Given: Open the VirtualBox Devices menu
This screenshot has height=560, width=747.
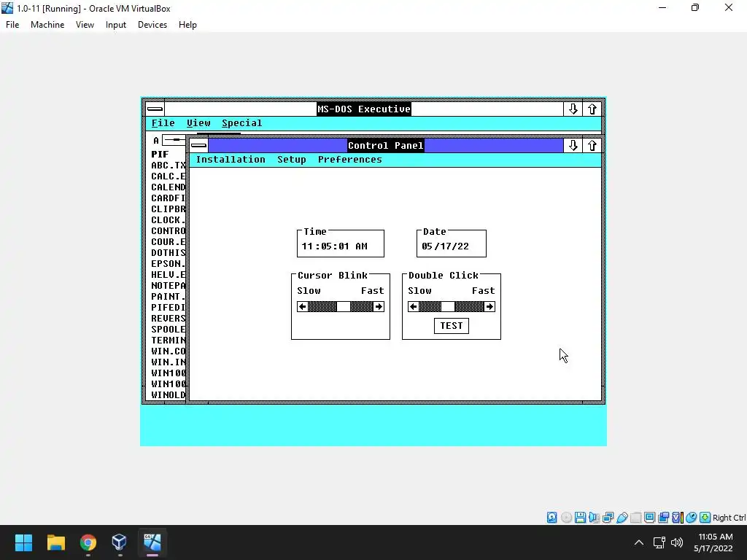Looking at the screenshot, I should (x=152, y=25).
